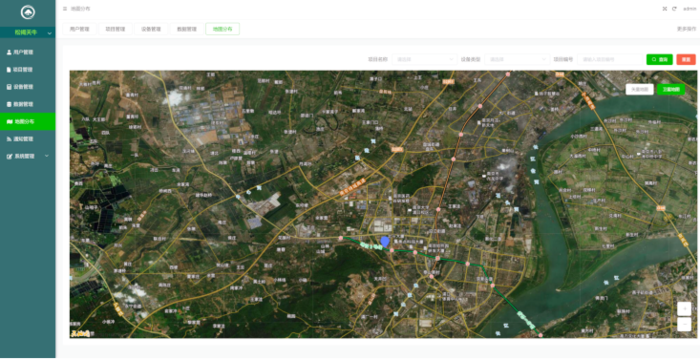Click the refresh icon beside admin
The width and height of the screenshot is (700, 360).
[x=674, y=8]
